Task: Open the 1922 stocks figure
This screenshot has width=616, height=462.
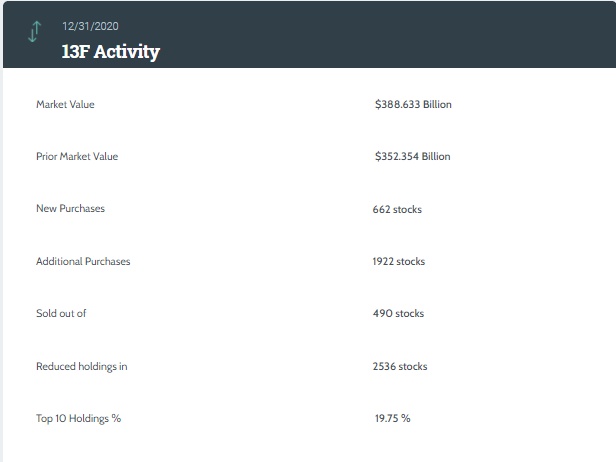Action: [x=398, y=262]
